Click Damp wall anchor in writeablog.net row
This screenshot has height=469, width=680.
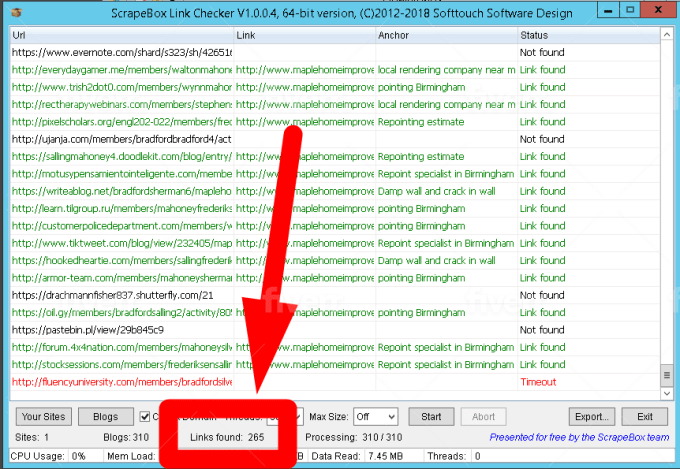436,191
